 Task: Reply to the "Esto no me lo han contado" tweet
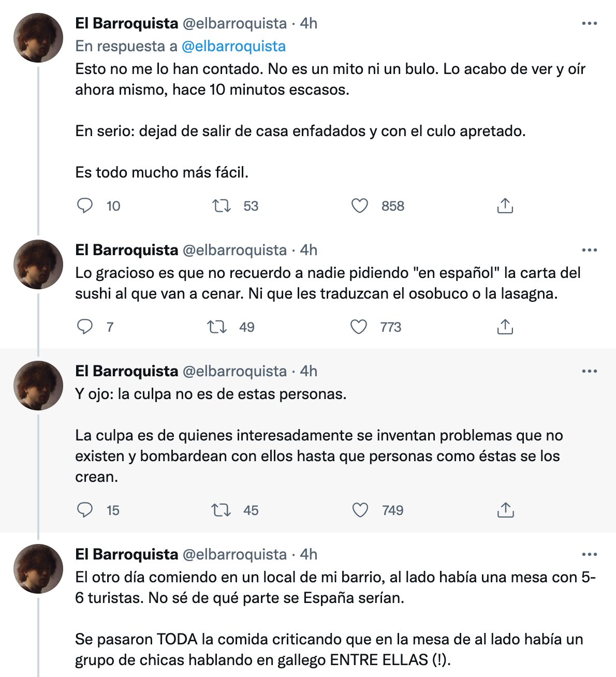point(85,206)
